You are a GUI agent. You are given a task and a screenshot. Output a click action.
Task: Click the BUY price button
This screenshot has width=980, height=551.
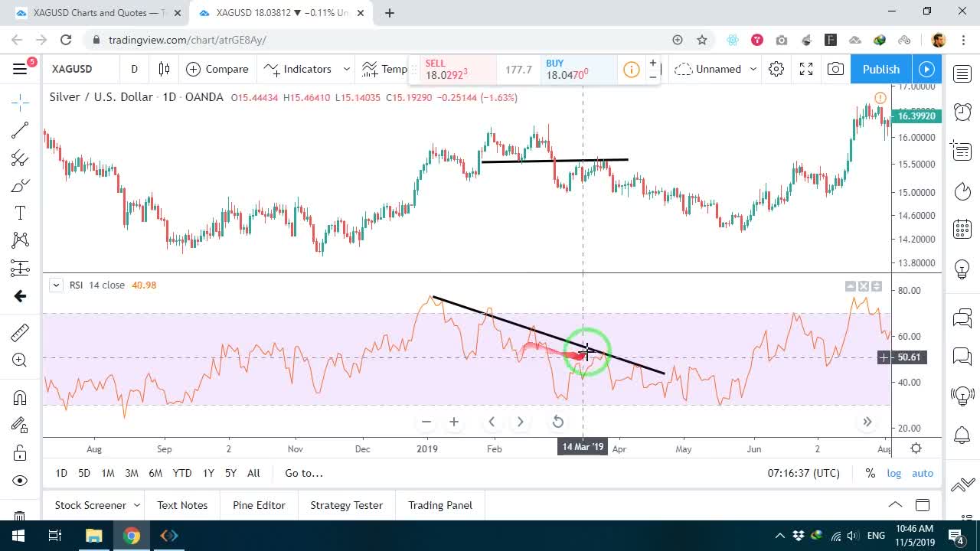click(x=578, y=70)
